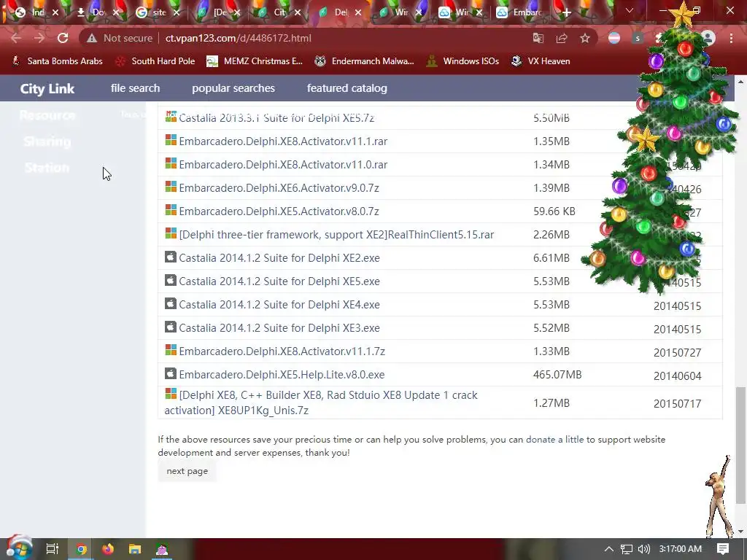Open the Windows ISOs bookmark
Image resolution: width=747 pixels, height=560 pixels.
[462, 61]
